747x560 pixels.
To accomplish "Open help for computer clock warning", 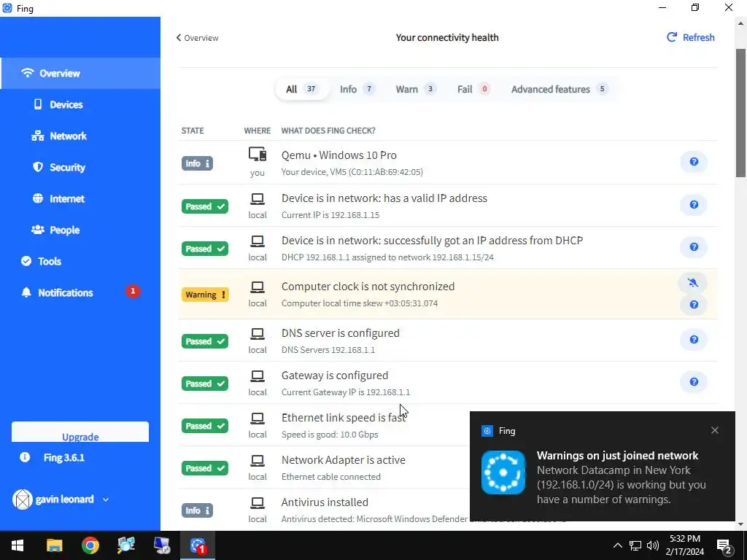I will (x=694, y=304).
